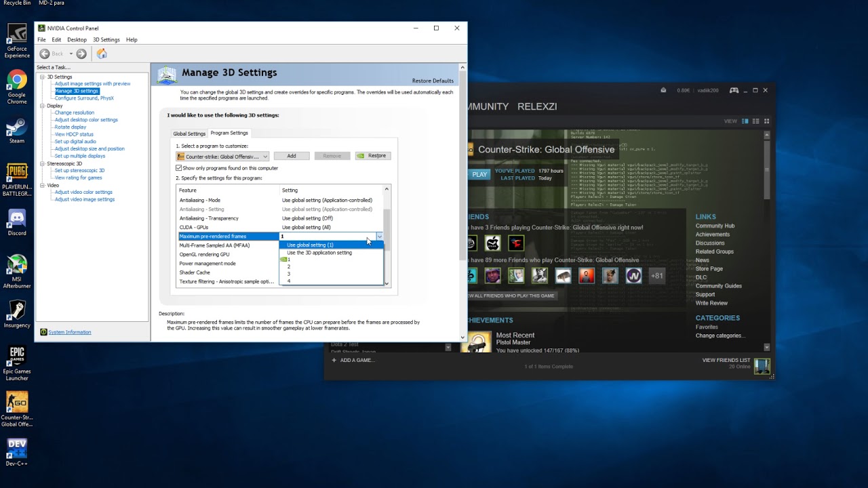Viewport: 868px width, 488px height.
Task: Open Epic Games Launcher desktop icon
Action: tap(17, 364)
